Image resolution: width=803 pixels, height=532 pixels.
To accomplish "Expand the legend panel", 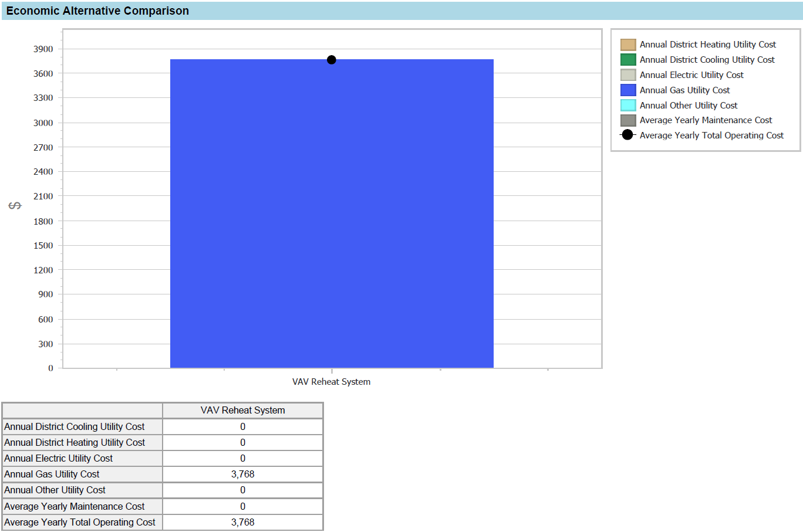I will 706,89.
